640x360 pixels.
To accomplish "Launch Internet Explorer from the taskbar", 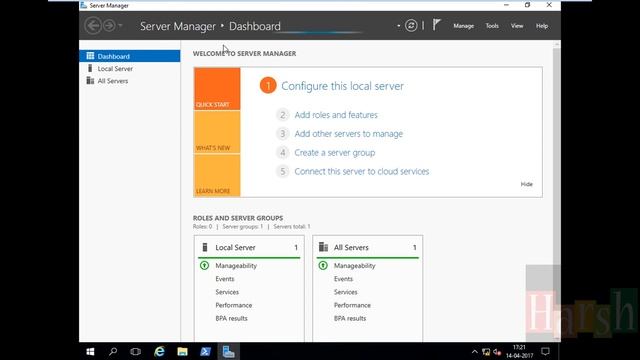I will [x=159, y=351].
